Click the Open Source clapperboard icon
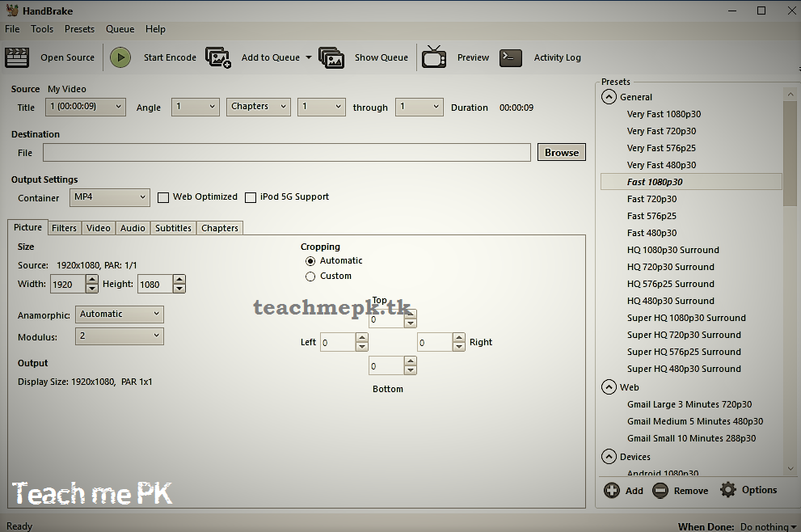The height and width of the screenshot is (532, 801). 17,57
